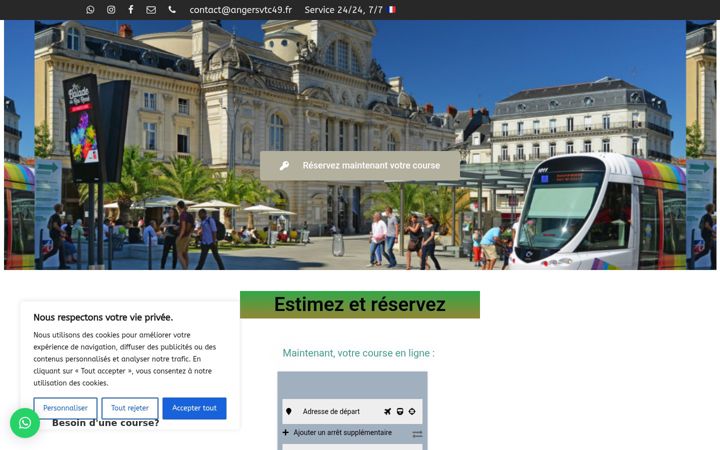The image size is (720, 450).
Task: Click the location pin icon in the departure field
Action: point(289,411)
